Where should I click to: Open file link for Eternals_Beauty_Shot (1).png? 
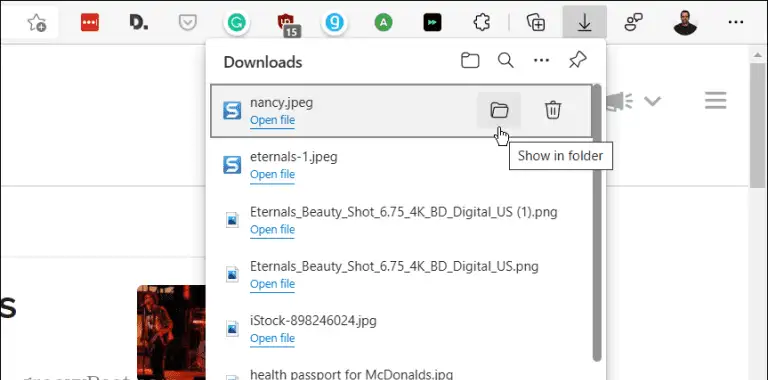tap(272, 230)
